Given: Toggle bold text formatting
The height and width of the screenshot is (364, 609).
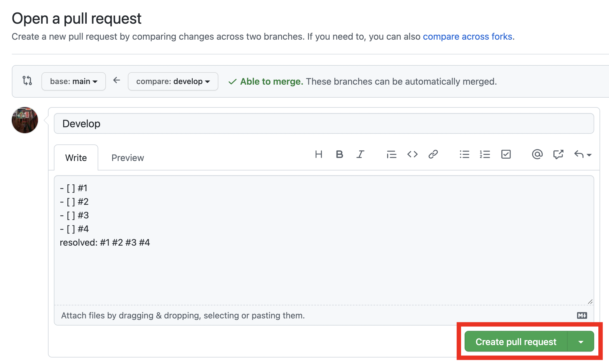Looking at the screenshot, I should coord(339,154).
